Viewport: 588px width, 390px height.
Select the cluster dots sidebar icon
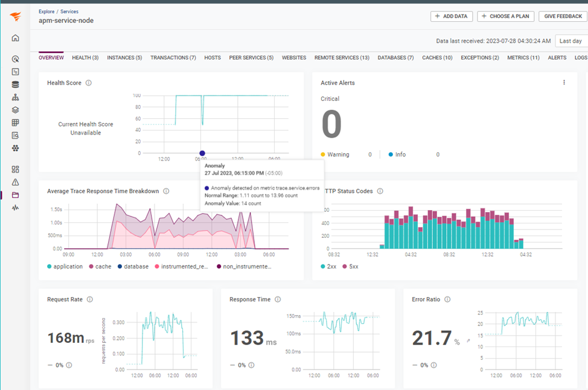[15, 148]
